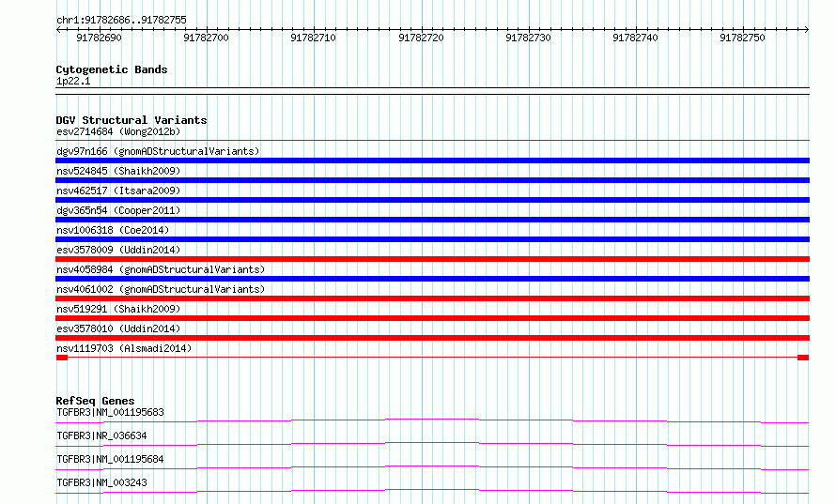Click ruler position 91782740
Screen dimensions: 836x504
[x=635, y=38]
